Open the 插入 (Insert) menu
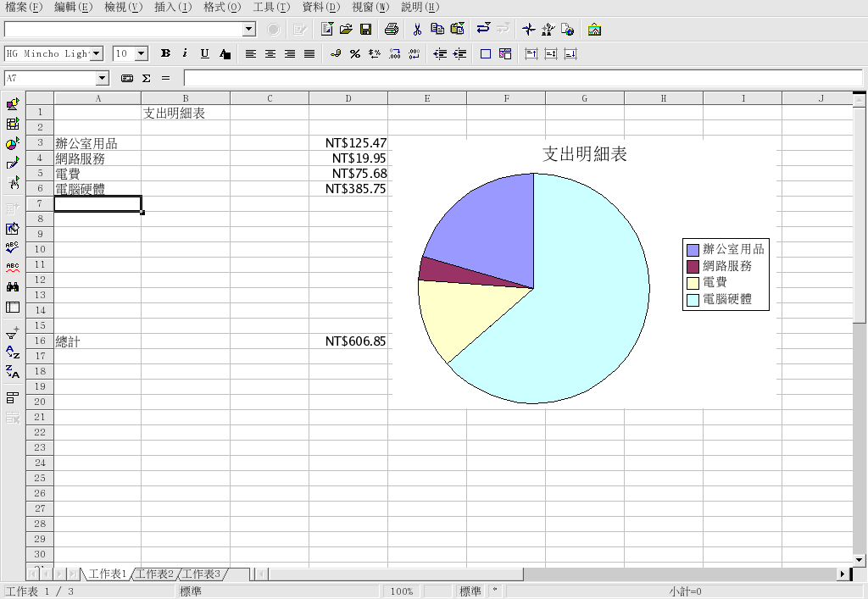Image resolution: width=868 pixels, height=599 pixels. [x=172, y=7]
